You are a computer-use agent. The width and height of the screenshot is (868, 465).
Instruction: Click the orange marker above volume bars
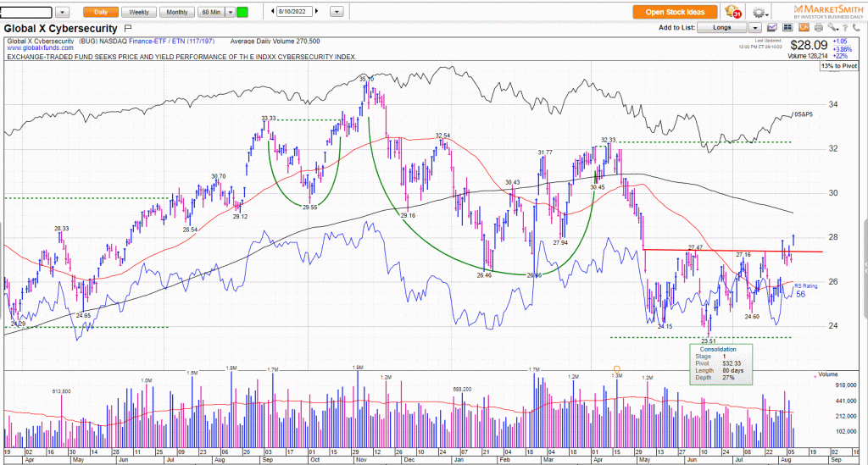[617, 368]
